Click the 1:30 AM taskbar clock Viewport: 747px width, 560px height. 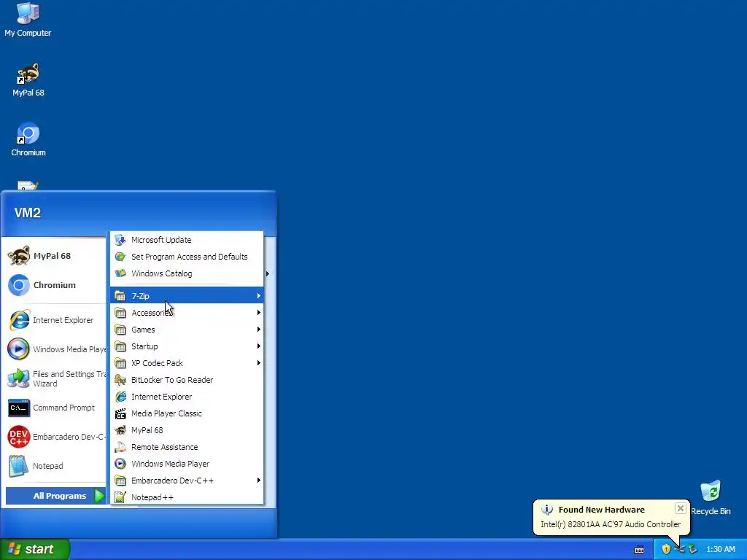(720, 549)
